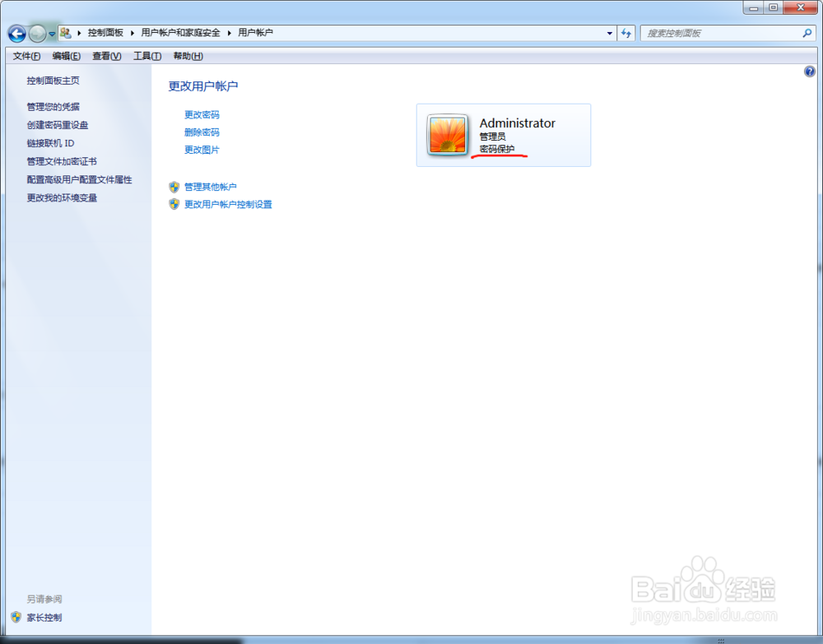Open the address bar dropdown arrow

[x=610, y=33]
